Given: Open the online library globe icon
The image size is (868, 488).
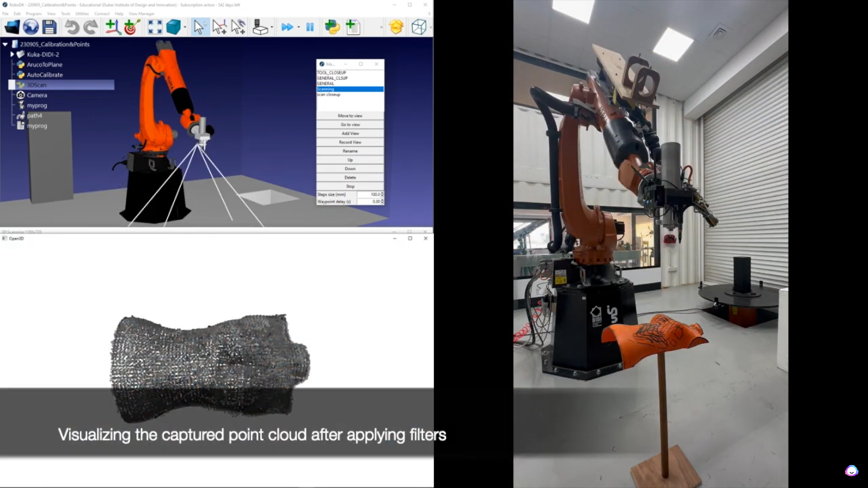Looking at the screenshot, I should click(x=31, y=27).
